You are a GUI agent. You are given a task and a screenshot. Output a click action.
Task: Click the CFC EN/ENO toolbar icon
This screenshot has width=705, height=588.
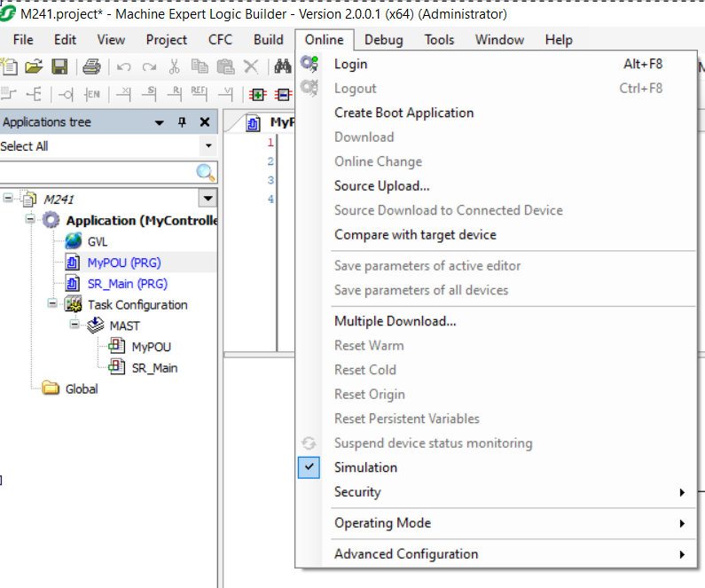[x=91, y=94]
